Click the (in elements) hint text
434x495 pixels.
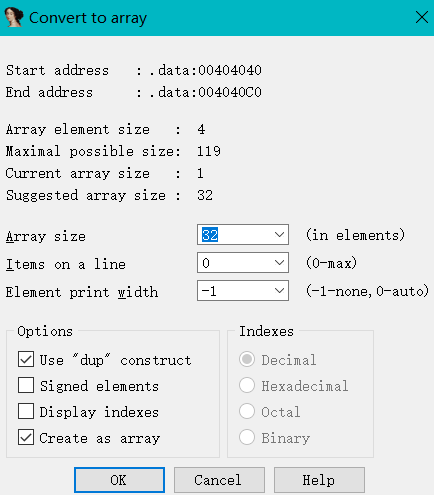click(x=355, y=235)
